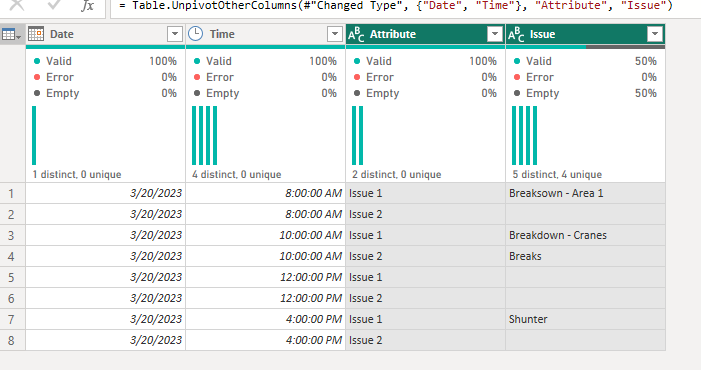This screenshot has height=370, width=701.
Task: Open the Time column filter dropdown
Action: coord(334,34)
